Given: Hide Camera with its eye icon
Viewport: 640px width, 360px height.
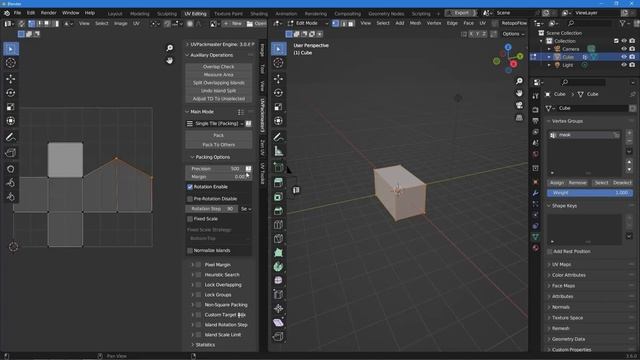Looking at the screenshot, I should [x=624, y=49].
